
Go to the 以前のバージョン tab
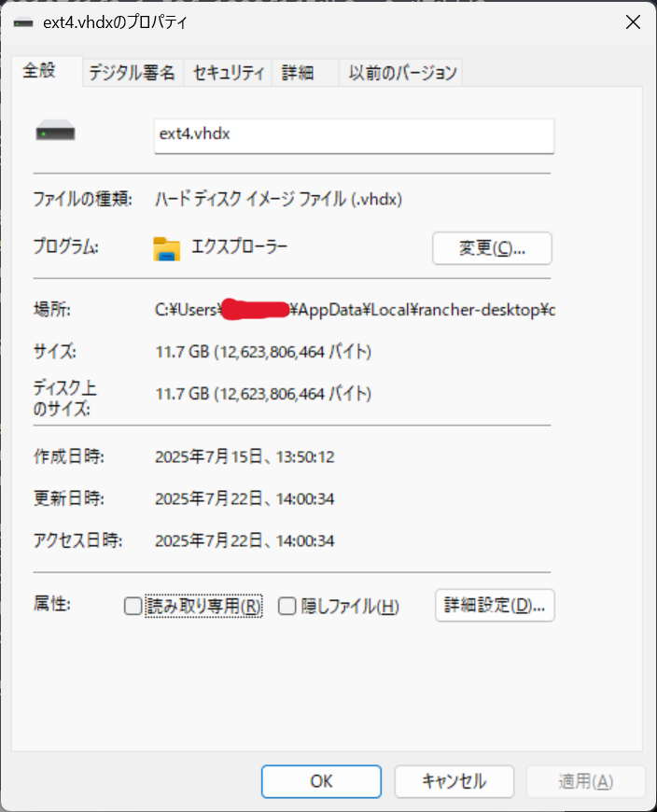click(401, 73)
